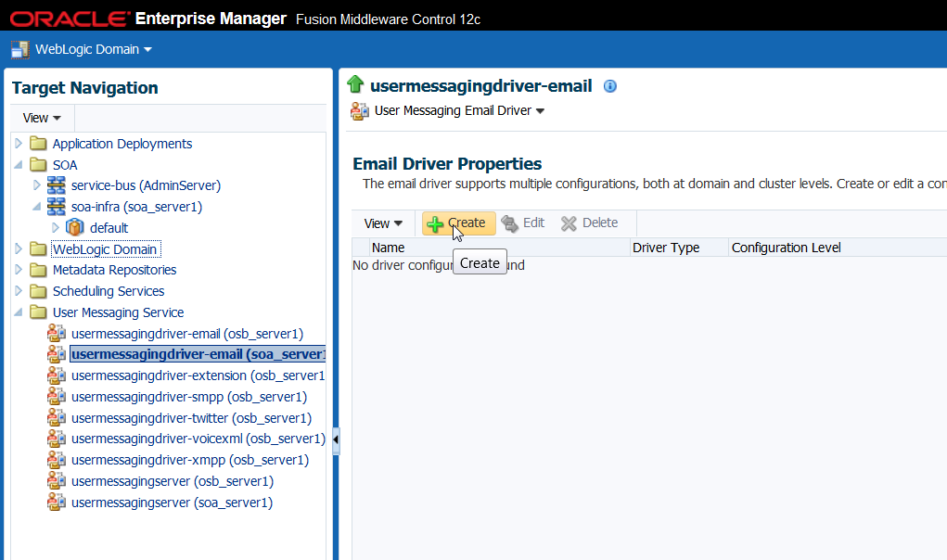Sort by the Driver Type column header
The image size is (947, 560).
[x=679, y=248]
